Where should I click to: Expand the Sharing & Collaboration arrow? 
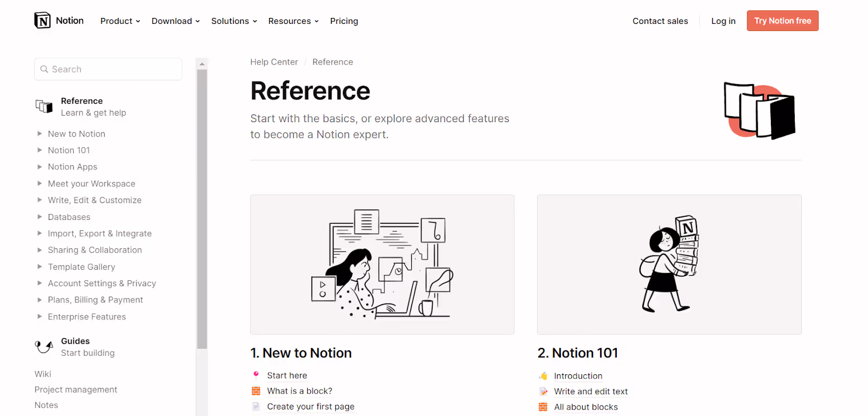click(x=40, y=250)
